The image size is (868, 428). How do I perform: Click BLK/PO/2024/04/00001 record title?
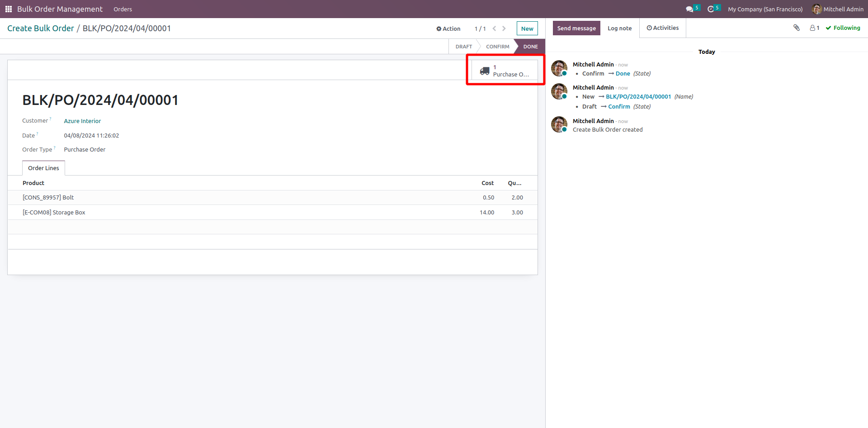point(100,100)
